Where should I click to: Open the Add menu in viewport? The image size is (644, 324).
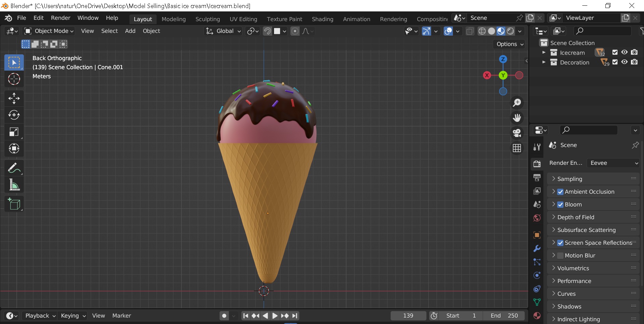[x=130, y=31]
